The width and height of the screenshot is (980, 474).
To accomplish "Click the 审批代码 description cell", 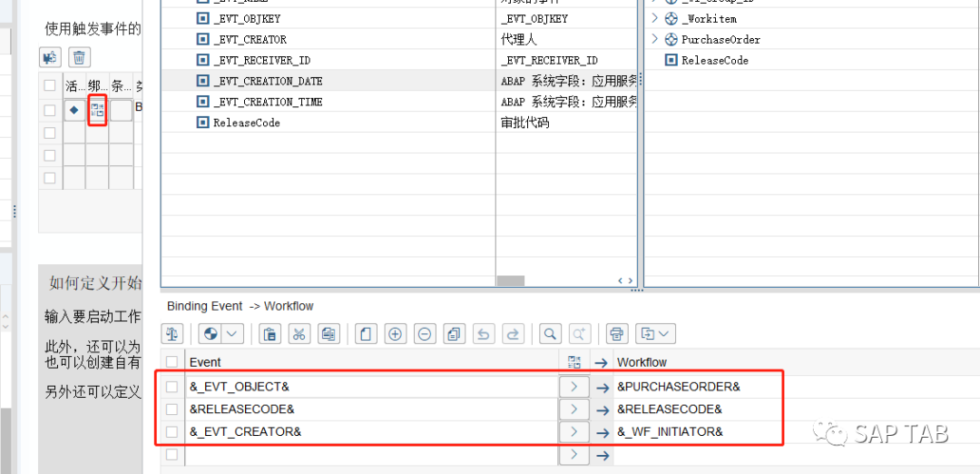I will (x=525, y=123).
